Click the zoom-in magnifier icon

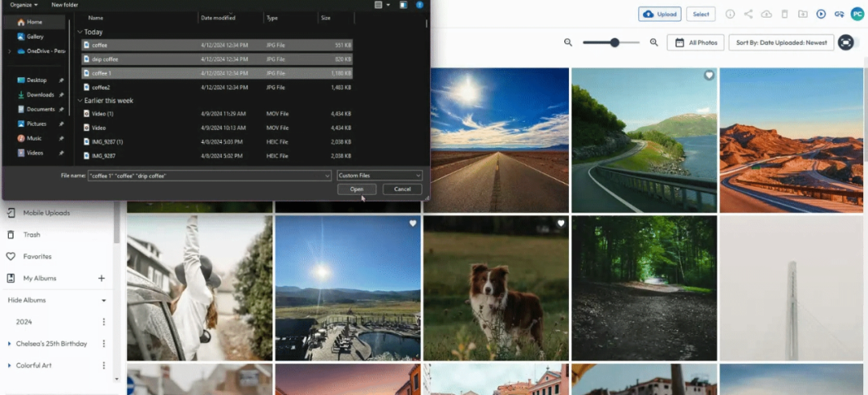point(653,42)
